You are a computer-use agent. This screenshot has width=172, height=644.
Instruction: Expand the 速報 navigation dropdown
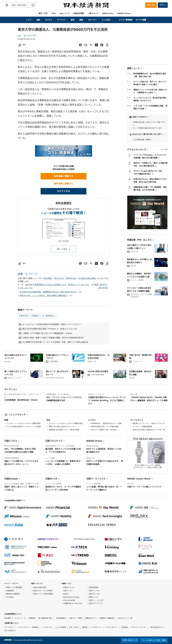(39, 20)
